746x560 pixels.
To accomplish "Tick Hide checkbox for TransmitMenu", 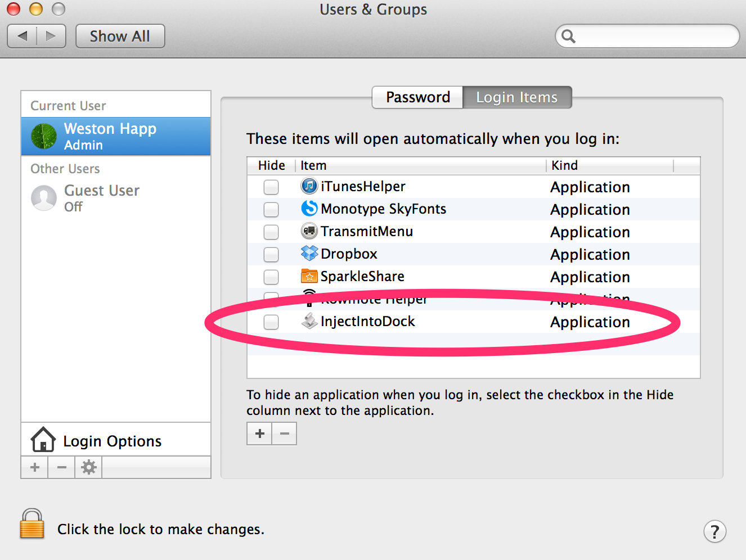I will pyautogui.click(x=271, y=232).
